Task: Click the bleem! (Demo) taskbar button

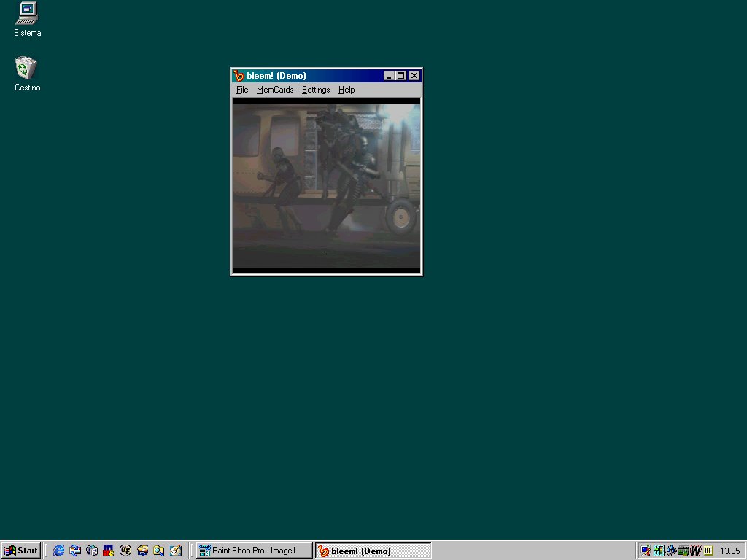Action: 373,551
